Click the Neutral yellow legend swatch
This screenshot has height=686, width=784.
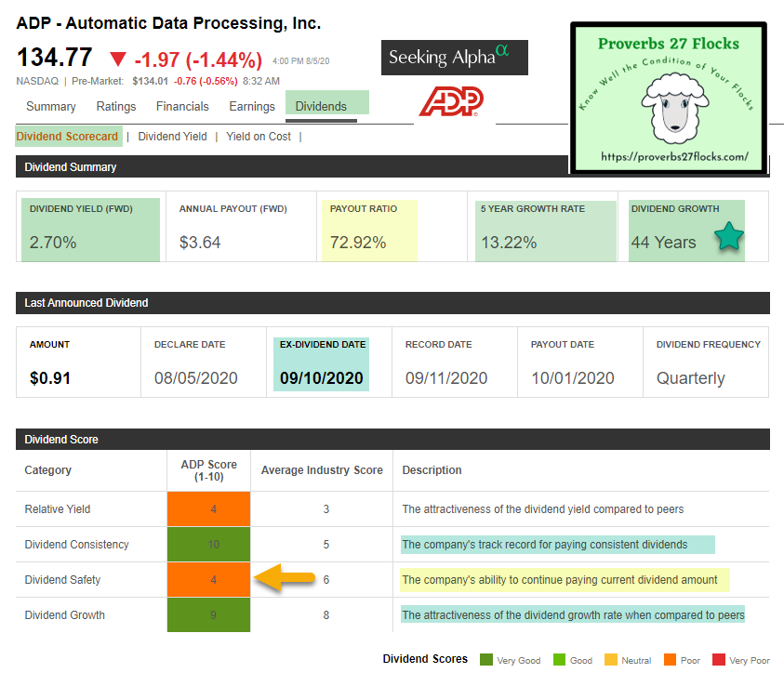(x=610, y=659)
